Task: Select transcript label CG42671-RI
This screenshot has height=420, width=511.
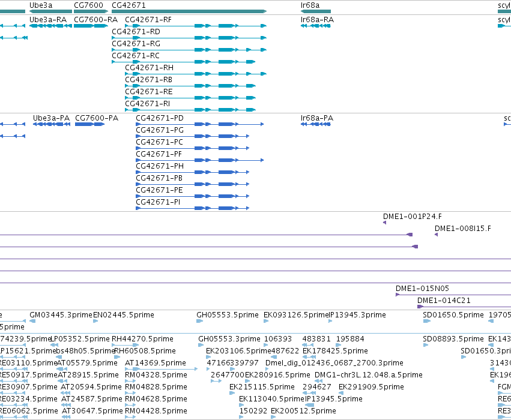Action: (x=148, y=104)
